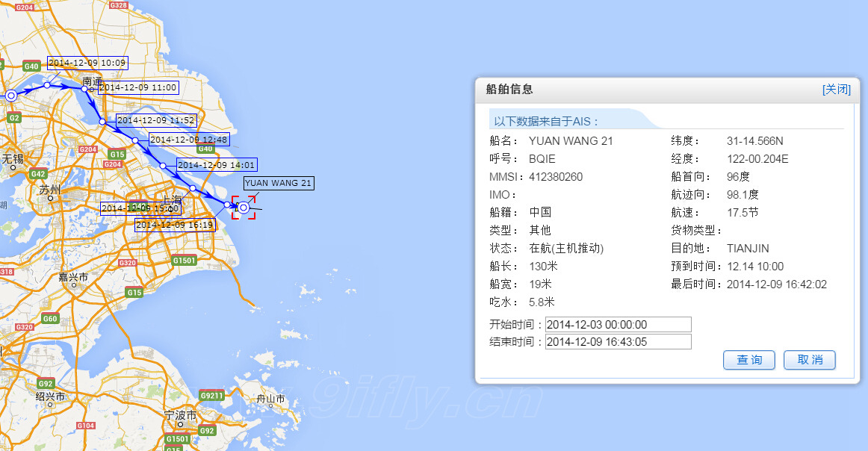
Task: Select the 2014-12-09 16:19 timestamp label
Action: [175, 225]
